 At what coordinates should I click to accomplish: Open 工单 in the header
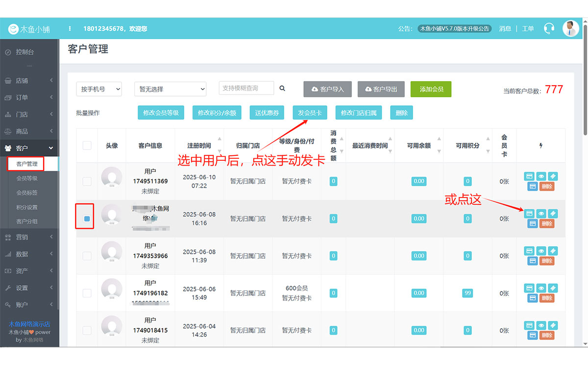(x=528, y=29)
